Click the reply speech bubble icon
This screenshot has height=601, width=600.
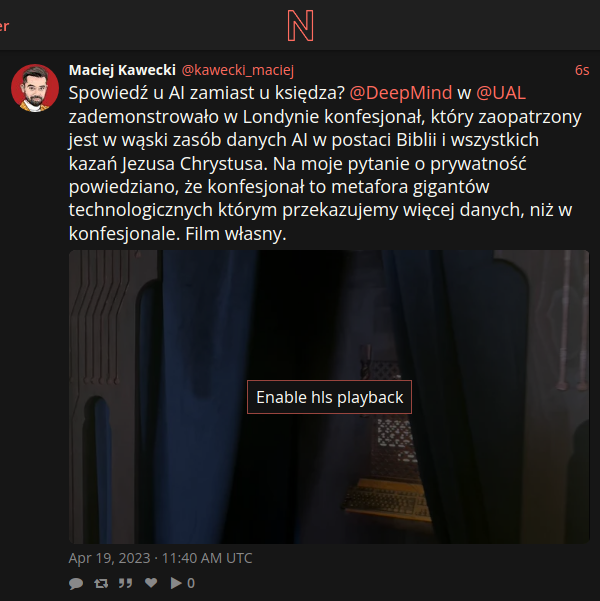[x=76, y=583]
